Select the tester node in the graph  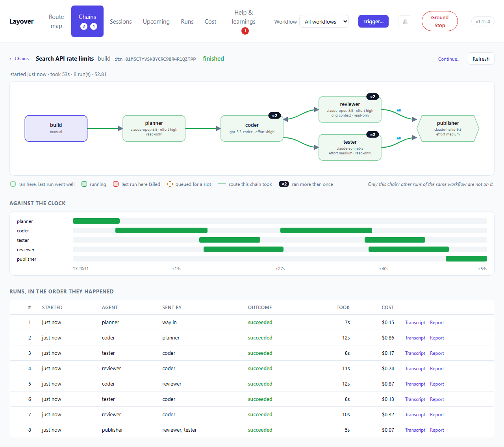(350, 147)
